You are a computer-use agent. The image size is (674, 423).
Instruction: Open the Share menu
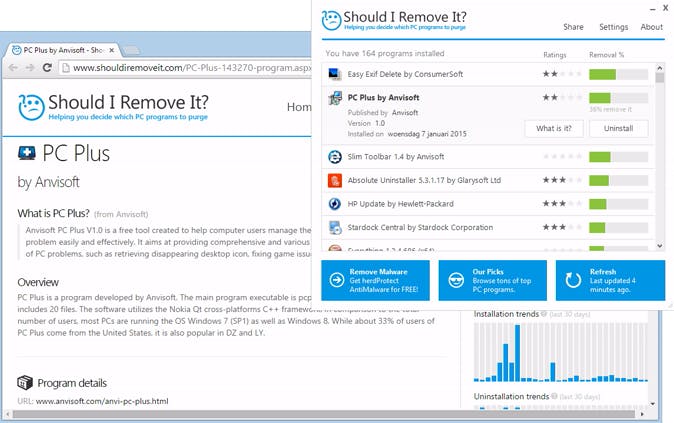(x=573, y=27)
